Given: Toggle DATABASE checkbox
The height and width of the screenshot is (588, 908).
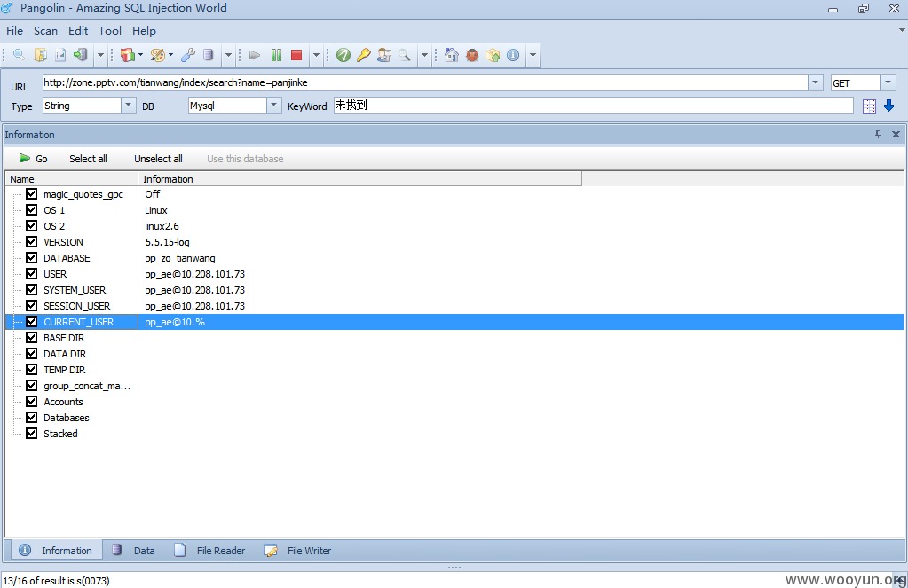Looking at the screenshot, I should (x=32, y=257).
